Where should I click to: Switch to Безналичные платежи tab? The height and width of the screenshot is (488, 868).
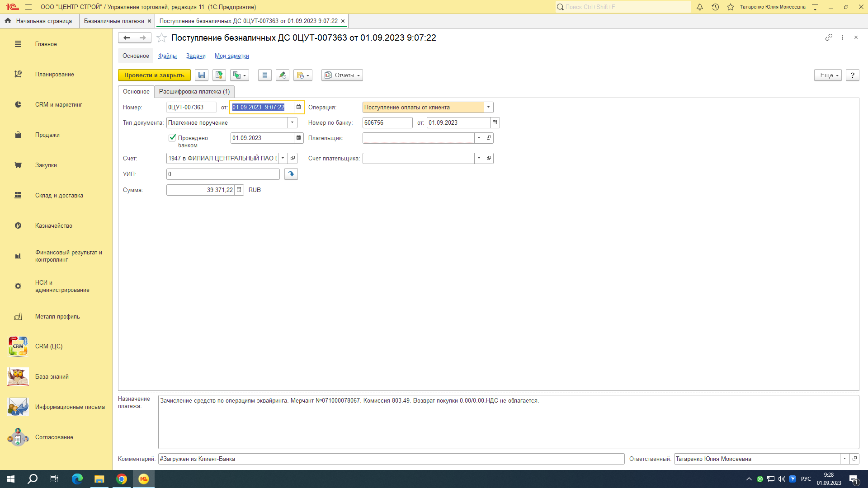coord(114,21)
